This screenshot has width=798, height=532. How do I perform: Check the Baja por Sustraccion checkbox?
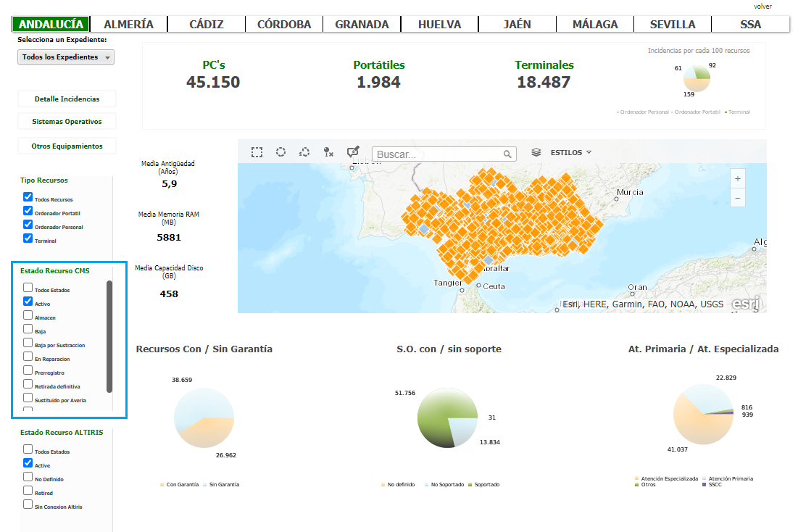pyautogui.click(x=28, y=343)
